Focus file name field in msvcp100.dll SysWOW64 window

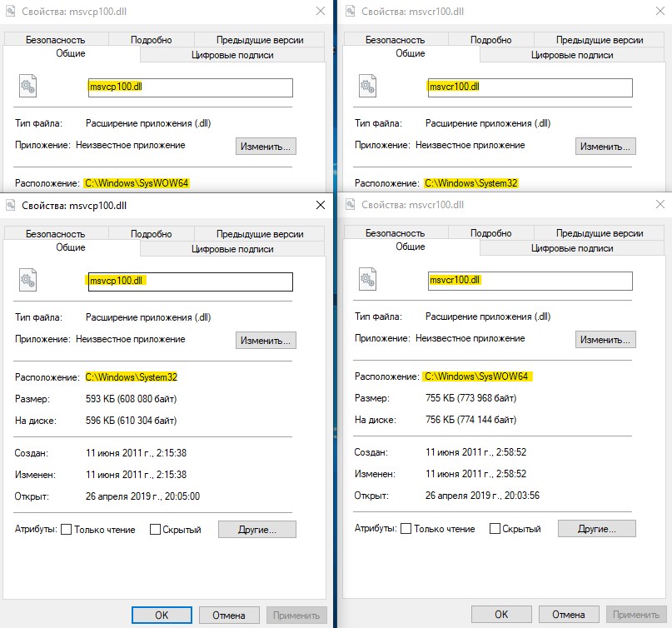(191, 87)
